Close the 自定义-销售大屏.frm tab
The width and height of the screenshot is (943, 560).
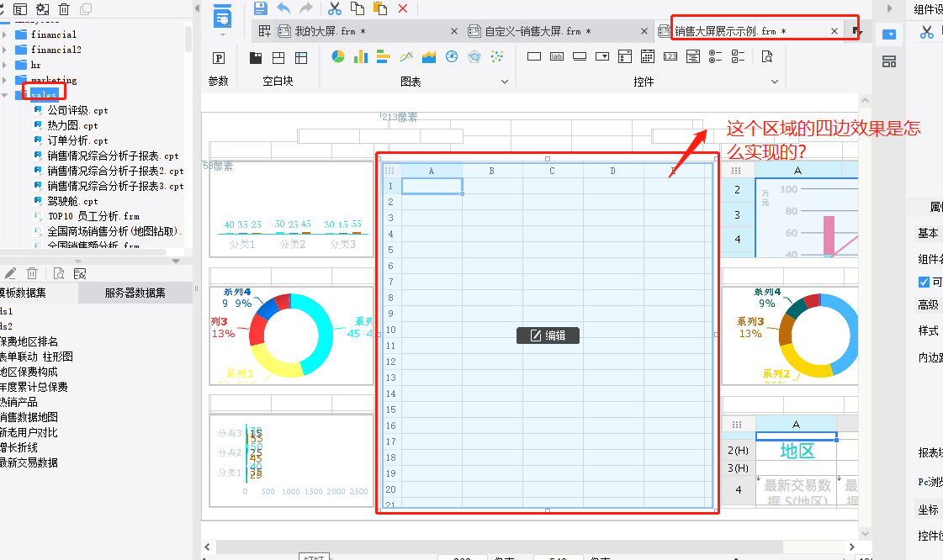[x=644, y=31]
